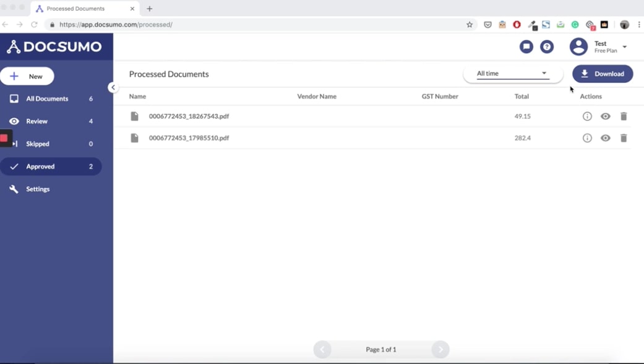Click the info icon for 0006772453_18267543.pdf
Viewport: 644px width, 364px height.
point(586,116)
